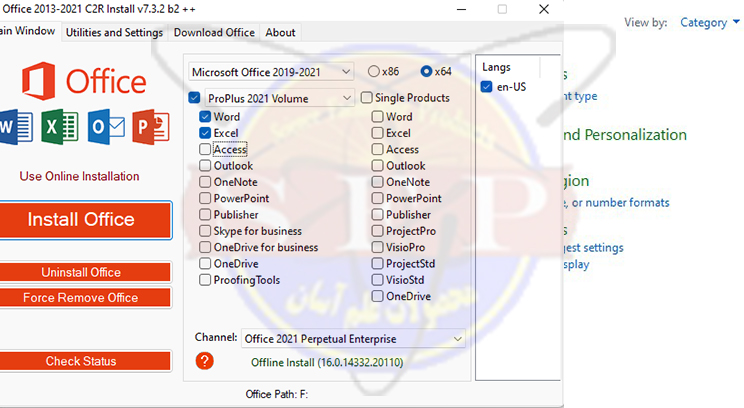Click the Excel app icon
Image resolution: width=744 pixels, height=408 pixels.
click(x=59, y=127)
